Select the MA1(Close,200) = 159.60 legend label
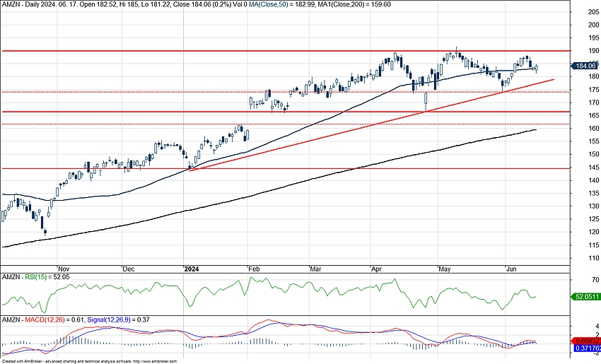 click(x=354, y=4)
